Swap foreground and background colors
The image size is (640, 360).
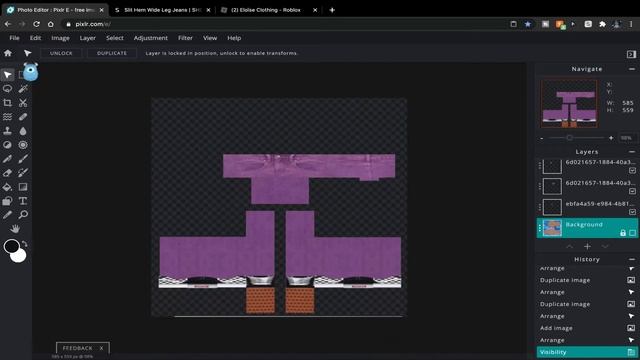click(24, 244)
